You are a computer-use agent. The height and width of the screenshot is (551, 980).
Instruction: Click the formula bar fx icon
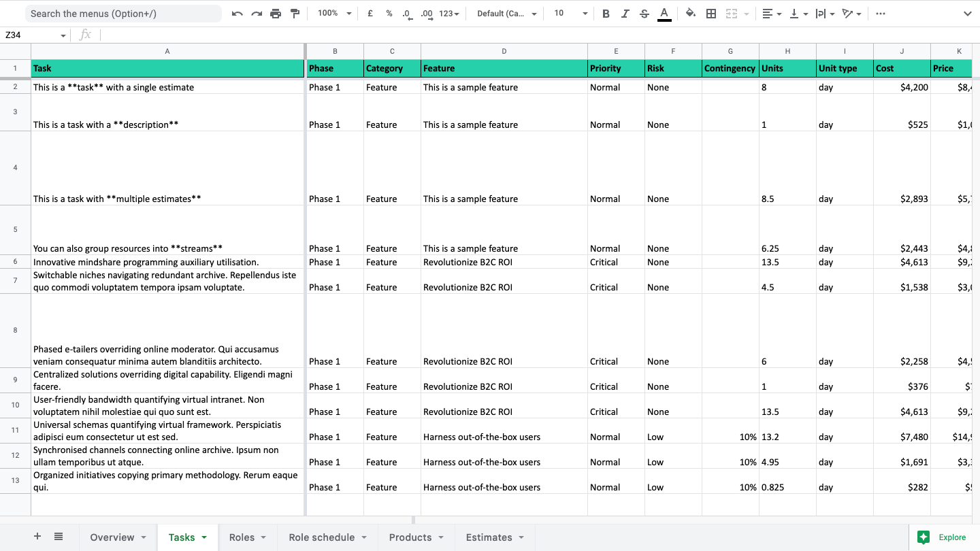pyautogui.click(x=85, y=35)
